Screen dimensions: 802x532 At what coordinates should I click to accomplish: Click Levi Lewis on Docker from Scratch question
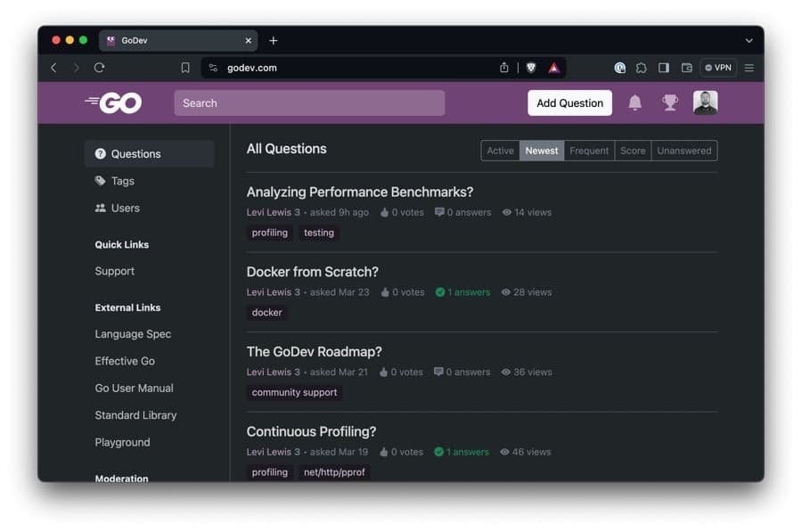tap(269, 292)
